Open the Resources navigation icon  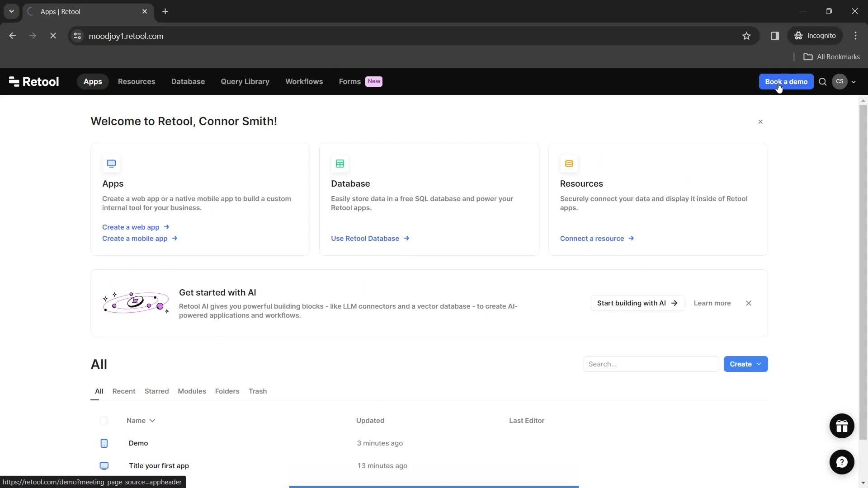137,82
